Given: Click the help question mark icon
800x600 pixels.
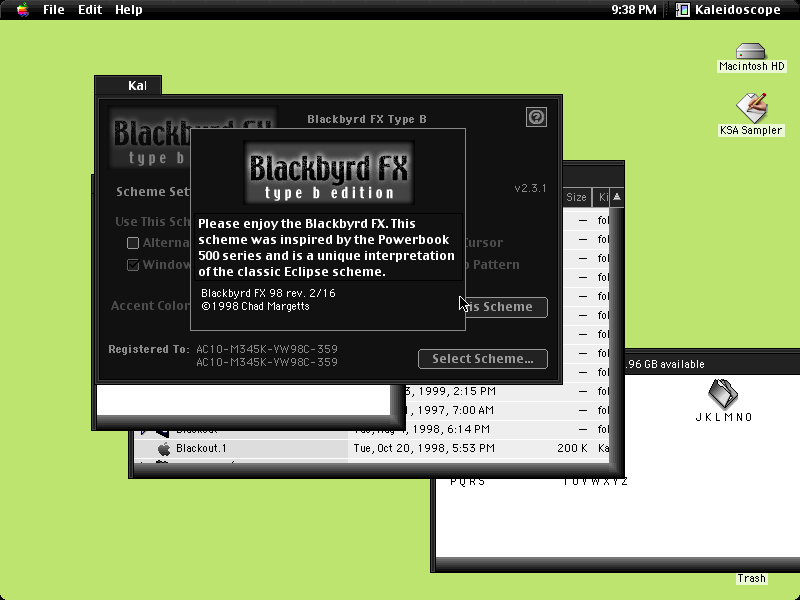Looking at the screenshot, I should (x=536, y=117).
